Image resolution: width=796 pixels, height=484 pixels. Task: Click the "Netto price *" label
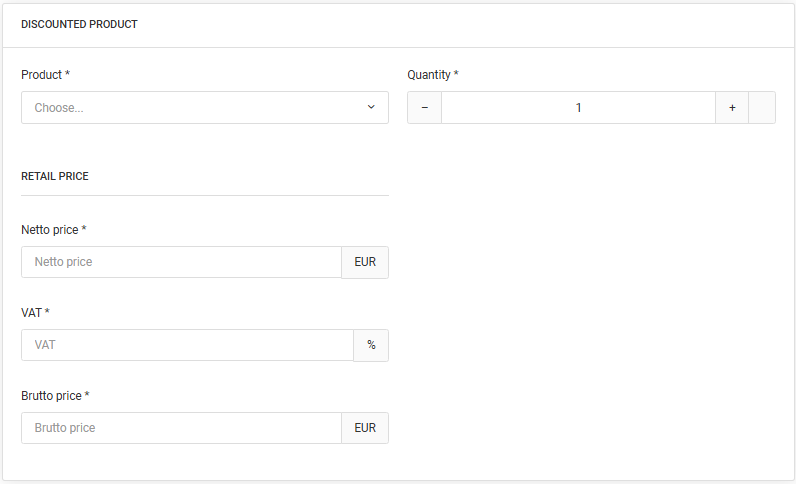click(53, 230)
